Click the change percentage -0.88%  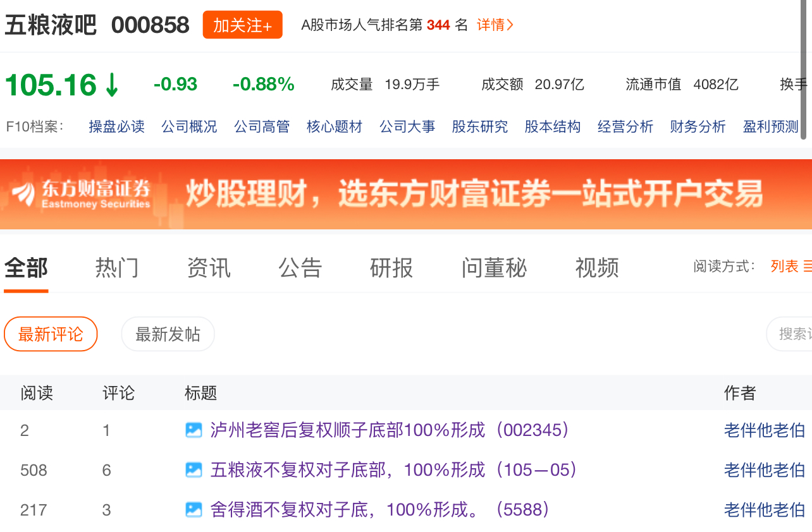point(264,84)
